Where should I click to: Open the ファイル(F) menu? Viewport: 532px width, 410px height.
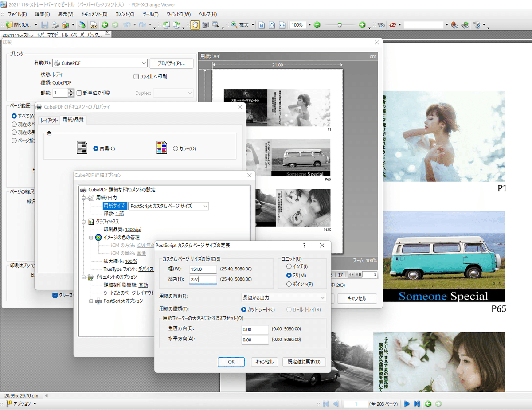click(17, 14)
